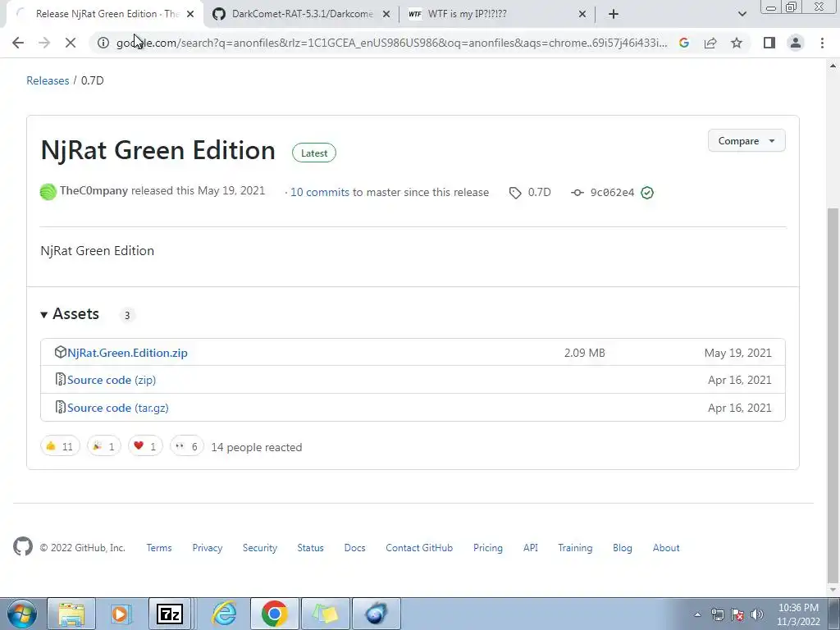
Task: Open the Chrome three-dot menu
Action: pyautogui.click(x=822, y=43)
